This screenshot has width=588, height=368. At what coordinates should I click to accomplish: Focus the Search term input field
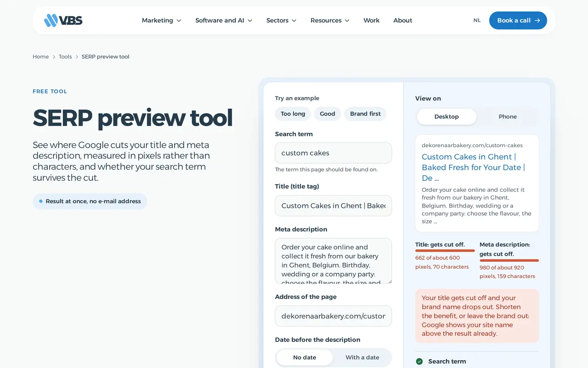click(334, 153)
